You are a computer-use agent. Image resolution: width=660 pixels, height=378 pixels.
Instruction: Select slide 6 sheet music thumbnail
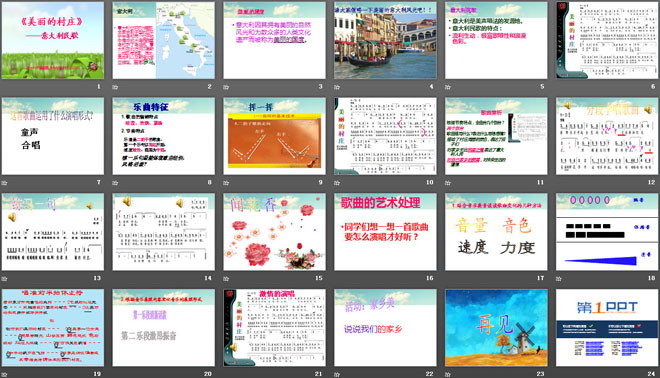click(607, 40)
